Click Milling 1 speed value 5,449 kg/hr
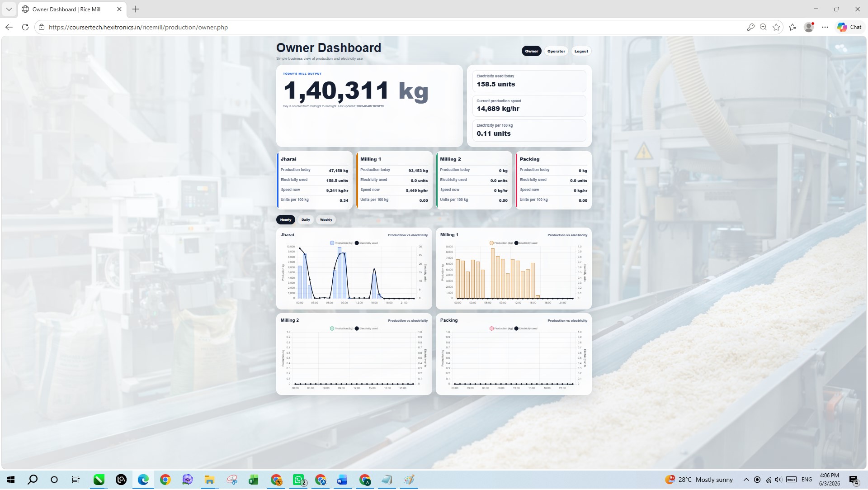This screenshot has height=490, width=868. point(417,191)
